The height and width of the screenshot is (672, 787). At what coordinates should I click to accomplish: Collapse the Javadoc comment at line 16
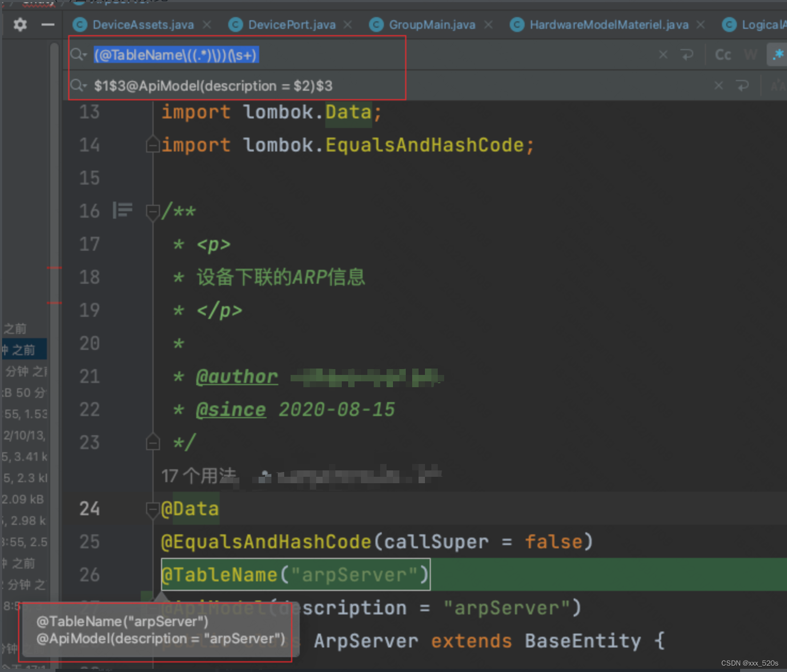152,212
